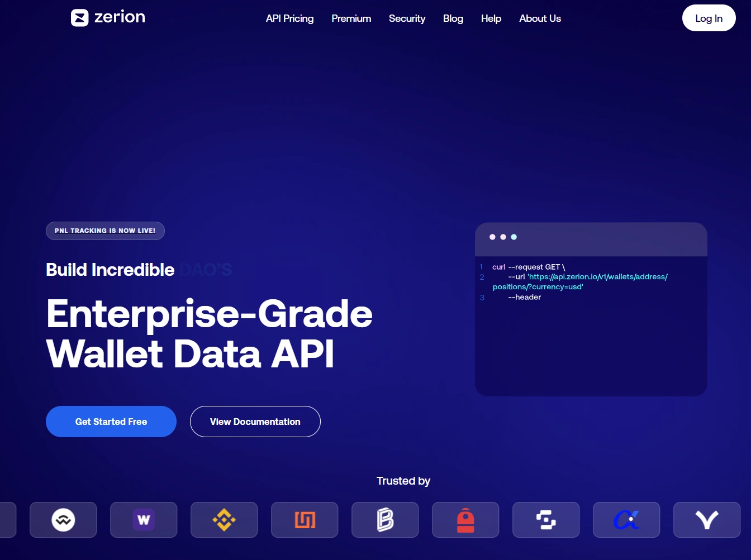Select the white interlocking-brackets logo tile

tap(546, 520)
